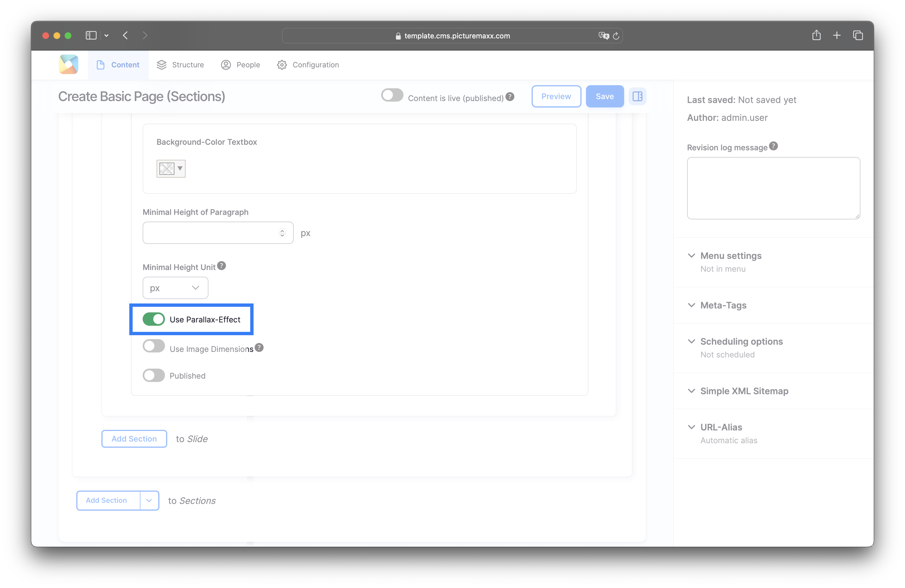
Task: Enable the Use Image Dimensions toggle
Action: point(154,346)
